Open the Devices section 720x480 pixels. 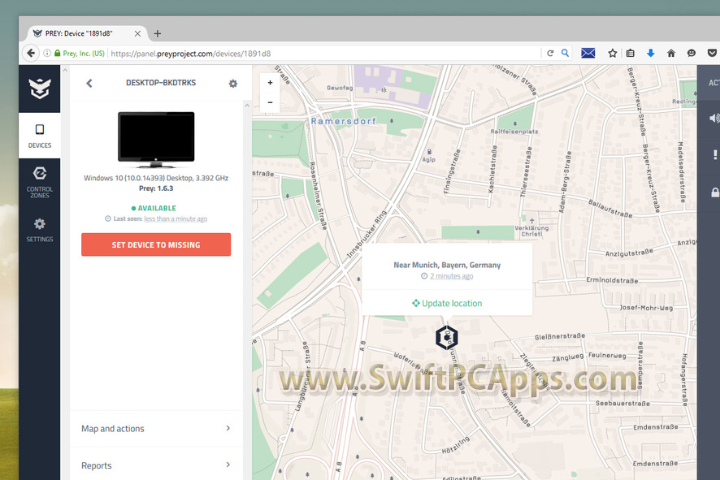(39, 135)
